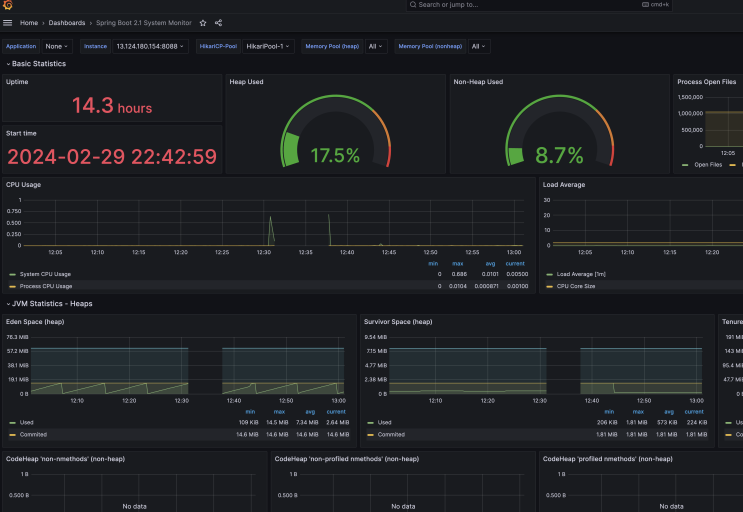Go to Home breadcrumb
The image size is (743, 512).
29,23
